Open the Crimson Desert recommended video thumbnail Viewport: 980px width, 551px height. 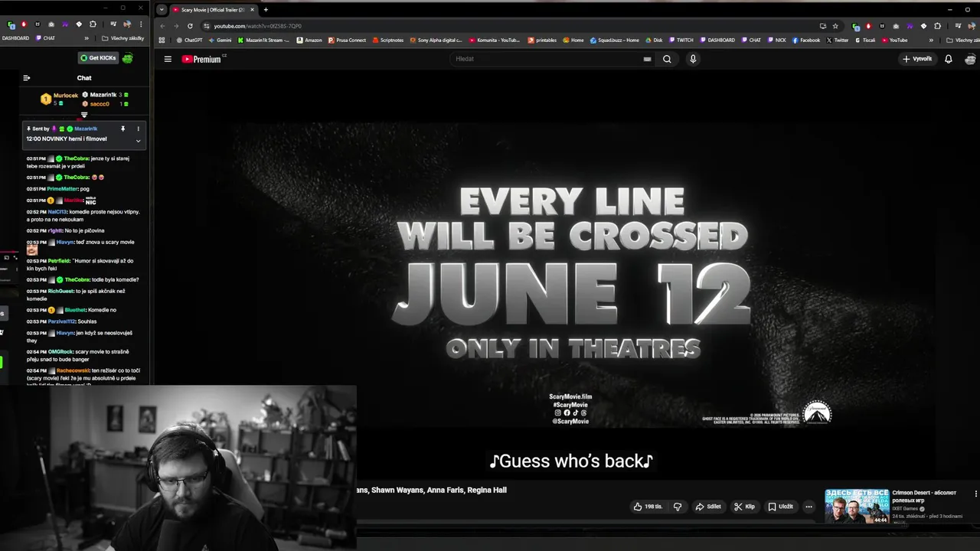coord(857,506)
